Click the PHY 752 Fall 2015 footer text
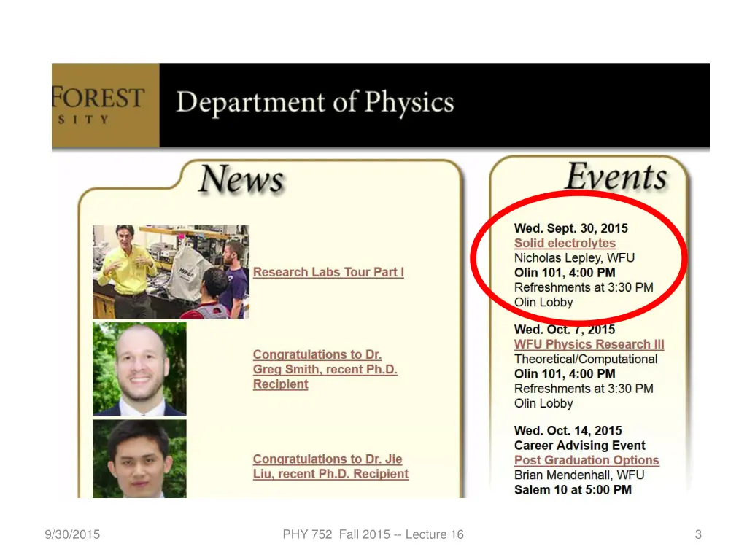This screenshot has width=747, height=560. click(373, 534)
